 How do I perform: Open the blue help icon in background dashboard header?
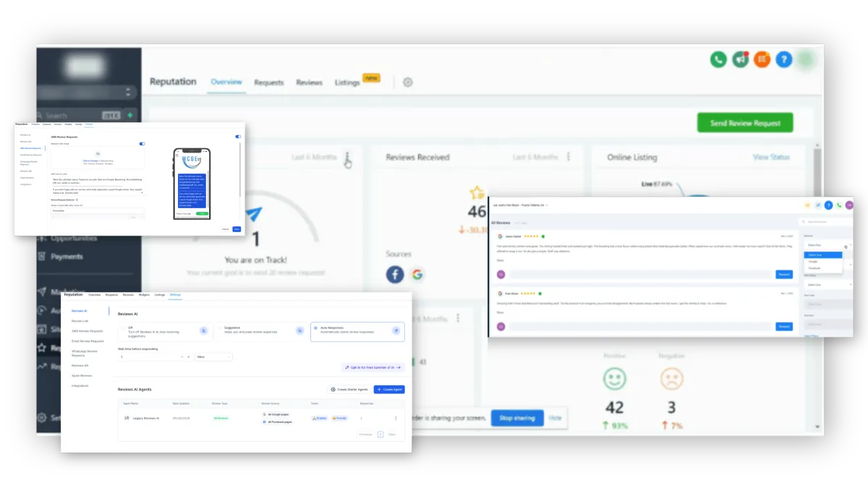(784, 59)
